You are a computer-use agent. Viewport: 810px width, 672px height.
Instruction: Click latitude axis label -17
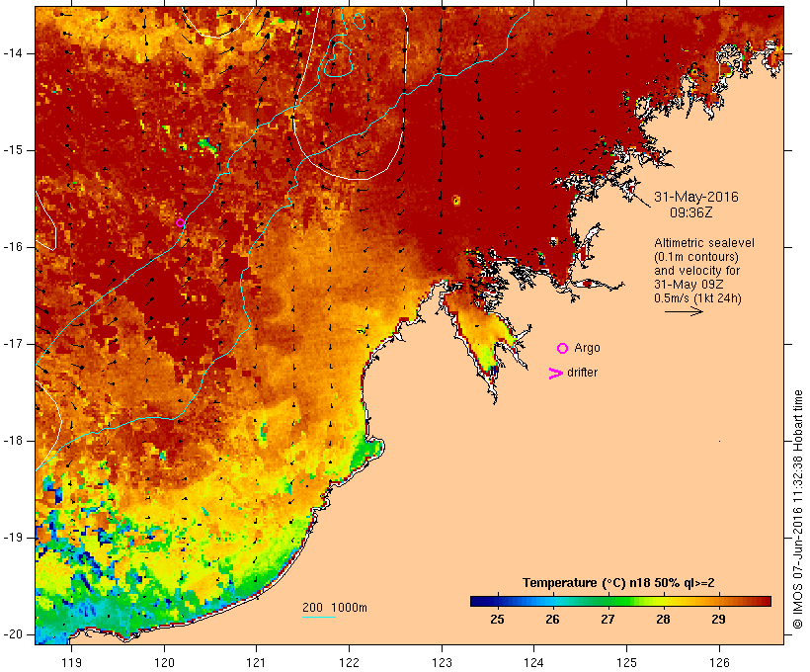coord(13,344)
